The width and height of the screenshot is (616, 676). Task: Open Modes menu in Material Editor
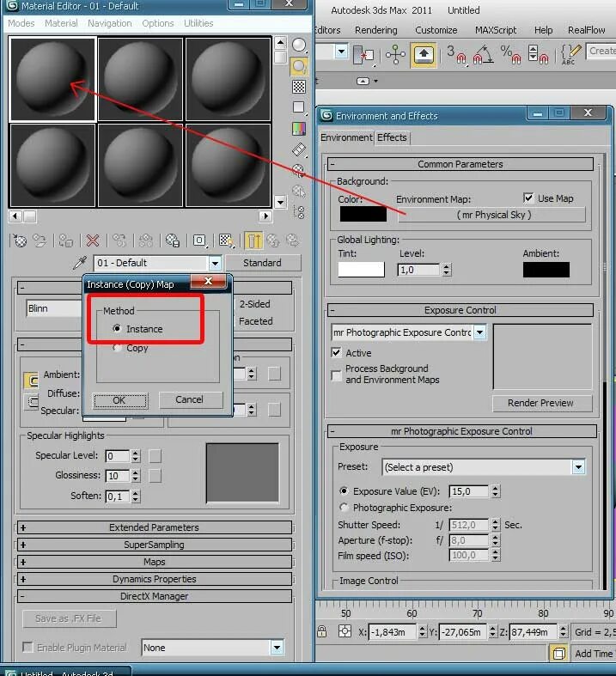pos(21,23)
